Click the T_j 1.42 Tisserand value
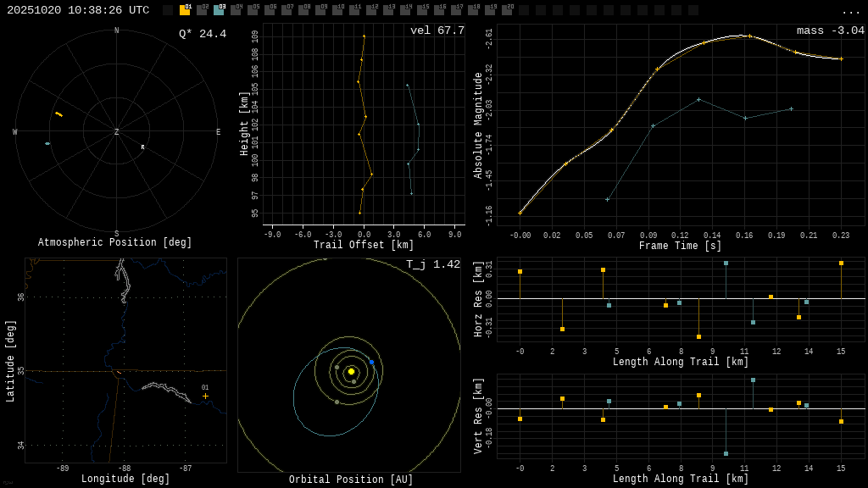This screenshot has height=488, width=868. [x=432, y=264]
